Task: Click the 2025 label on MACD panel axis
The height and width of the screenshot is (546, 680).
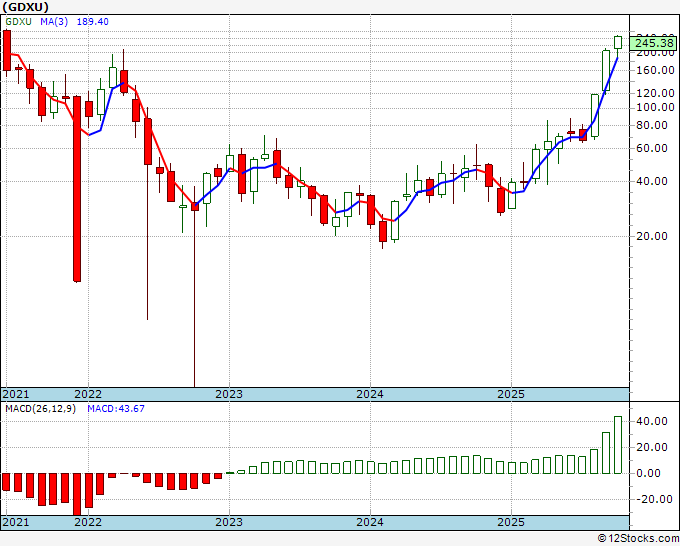Action: coord(511,522)
